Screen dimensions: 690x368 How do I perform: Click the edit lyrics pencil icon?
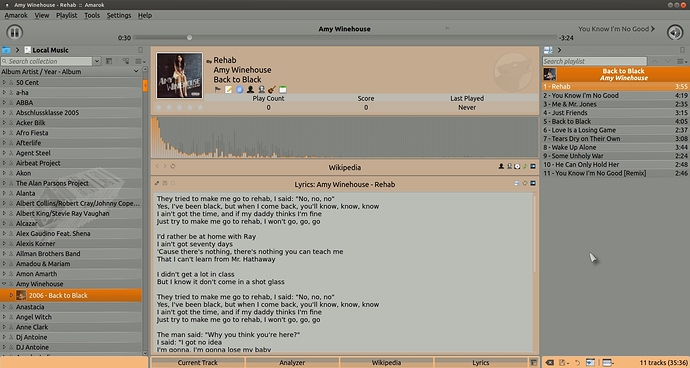click(x=157, y=183)
